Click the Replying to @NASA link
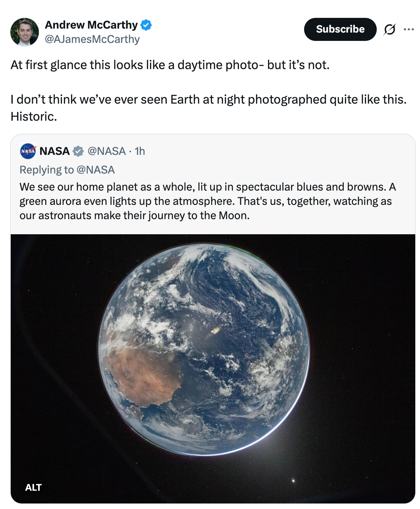420x509 pixels. point(67,170)
